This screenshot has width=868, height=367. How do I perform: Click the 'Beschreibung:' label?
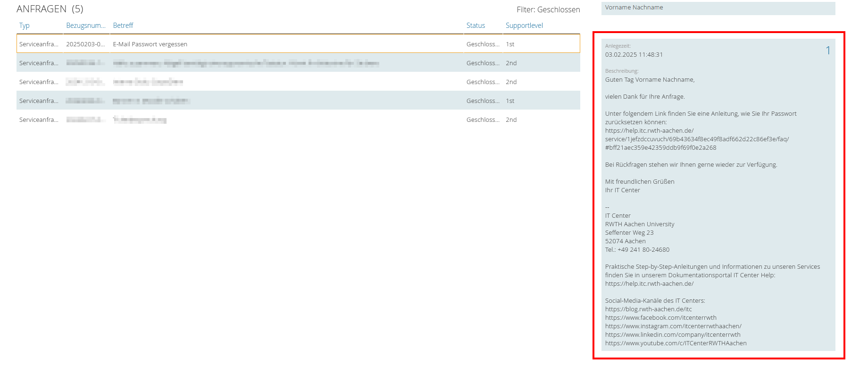click(622, 71)
